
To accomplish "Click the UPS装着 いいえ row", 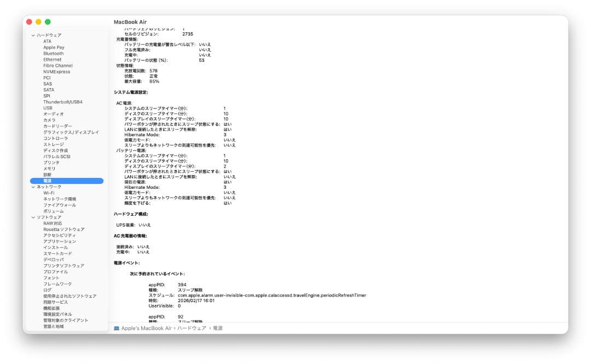I will coord(134,225).
